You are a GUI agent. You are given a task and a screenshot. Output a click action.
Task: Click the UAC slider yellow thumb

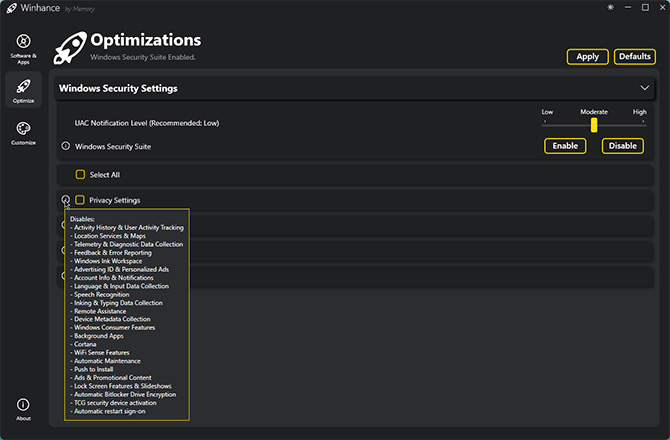[594, 125]
